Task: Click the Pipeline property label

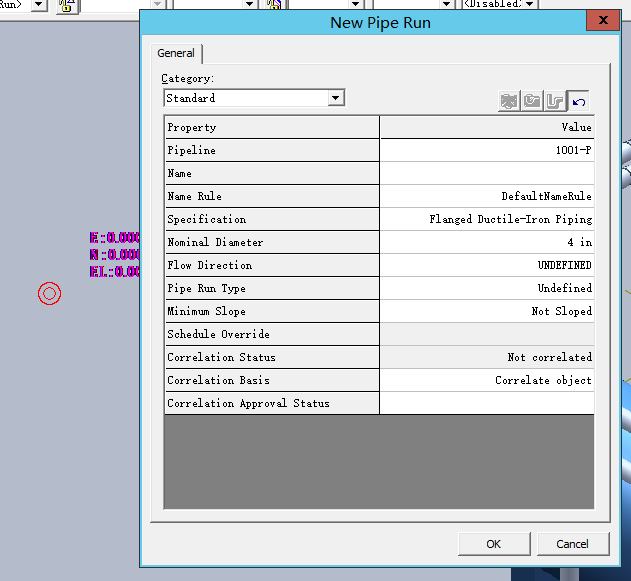Action: click(272, 150)
